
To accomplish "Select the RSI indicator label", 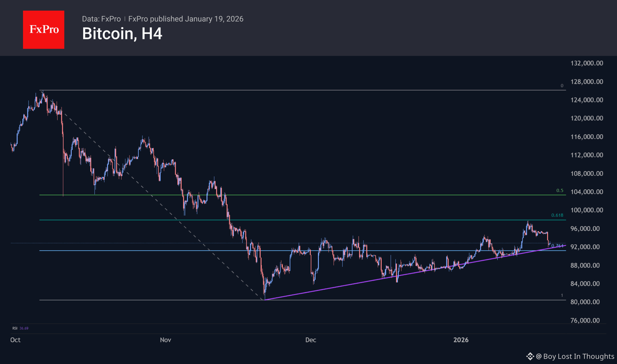I will (15, 328).
